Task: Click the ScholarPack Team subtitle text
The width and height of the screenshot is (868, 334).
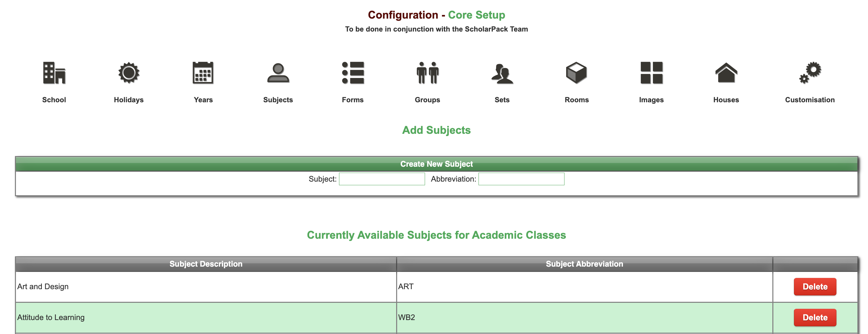Action: click(x=436, y=29)
